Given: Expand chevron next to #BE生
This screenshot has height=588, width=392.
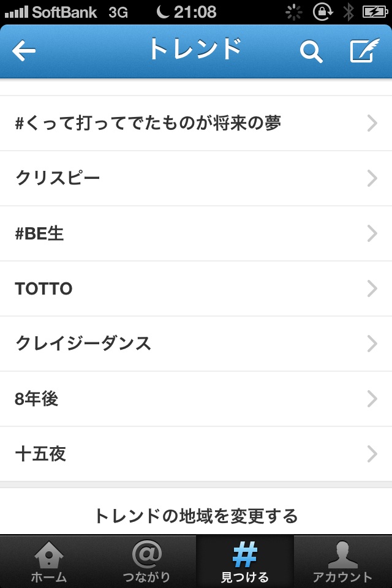Looking at the screenshot, I should pyautogui.click(x=372, y=233).
